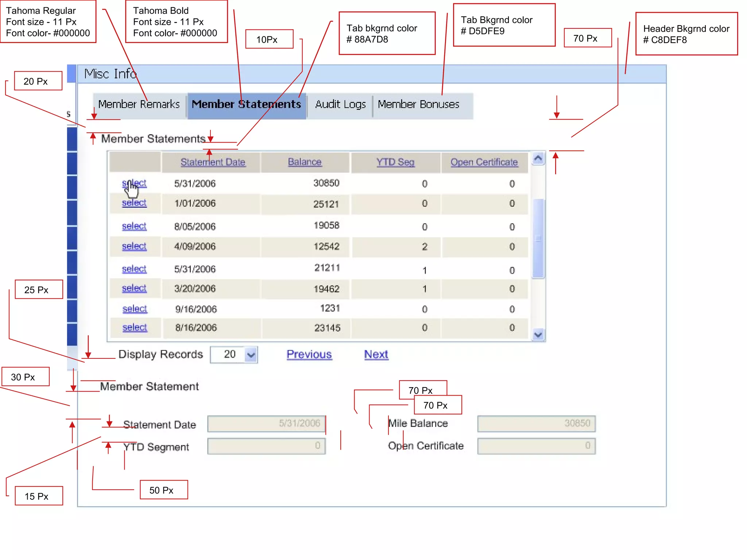Switch to the Audit Logs tab
This screenshot has width=747, height=560.
[340, 105]
